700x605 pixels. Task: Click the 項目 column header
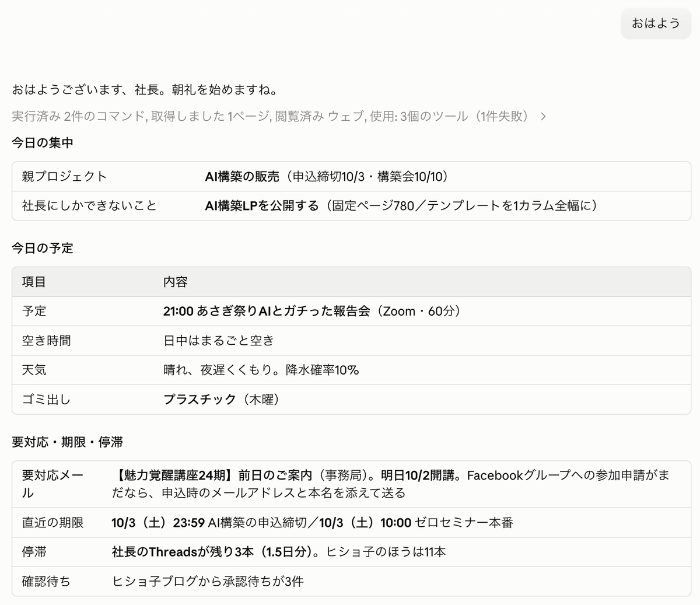tap(34, 282)
